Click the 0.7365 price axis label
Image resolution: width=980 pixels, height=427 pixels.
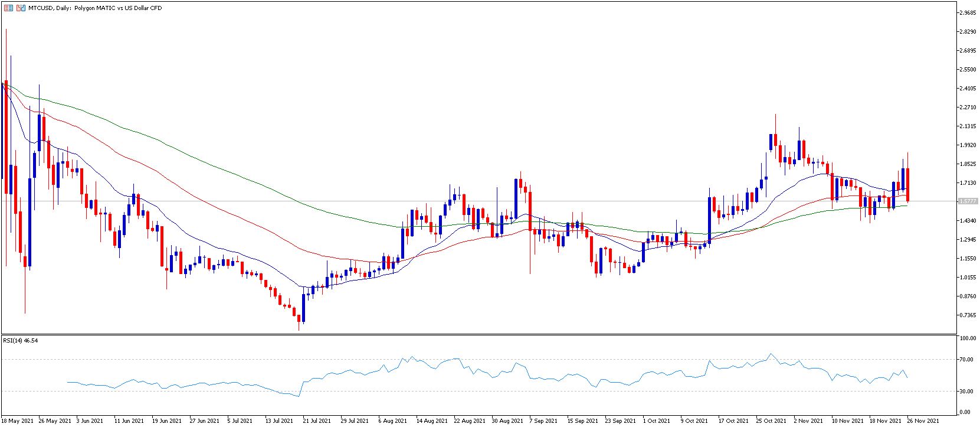(968, 315)
